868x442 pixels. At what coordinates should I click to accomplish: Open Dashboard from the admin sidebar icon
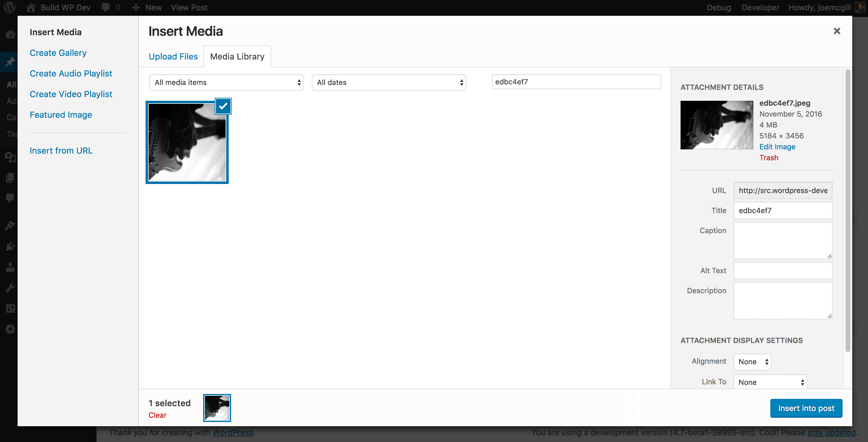(10, 34)
